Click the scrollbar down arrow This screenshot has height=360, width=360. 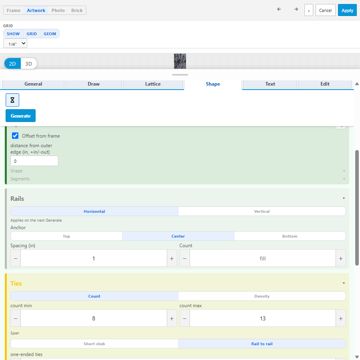click(x=357, y=357)
